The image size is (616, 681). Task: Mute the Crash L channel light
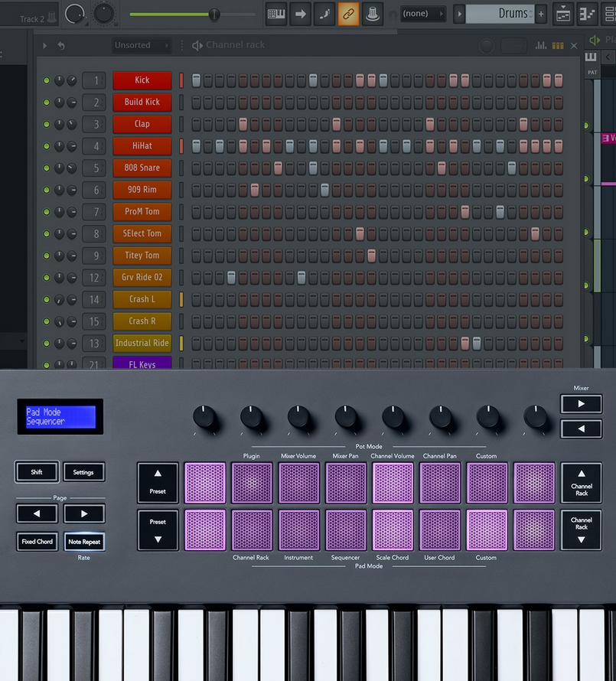click(x=47, y=300)
